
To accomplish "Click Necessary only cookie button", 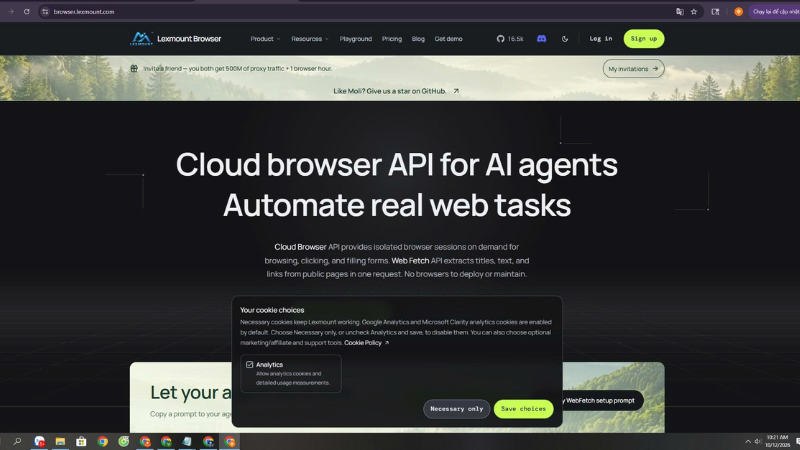I will [457, 409].
